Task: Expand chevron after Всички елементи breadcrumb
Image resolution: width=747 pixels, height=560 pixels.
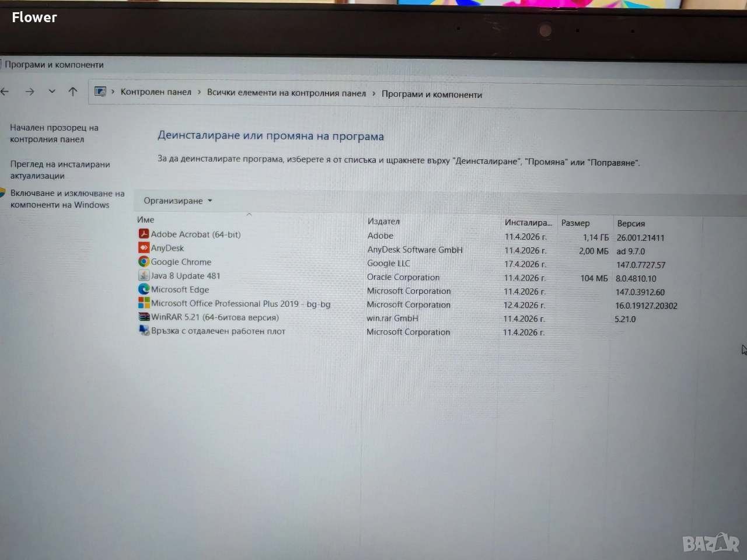Action: click(374, 94)
